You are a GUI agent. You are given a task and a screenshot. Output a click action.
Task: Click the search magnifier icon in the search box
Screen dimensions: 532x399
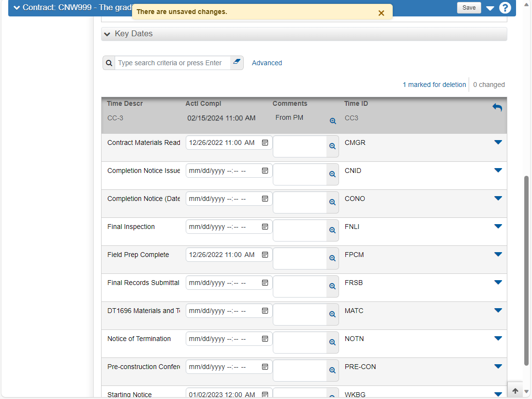109,63
